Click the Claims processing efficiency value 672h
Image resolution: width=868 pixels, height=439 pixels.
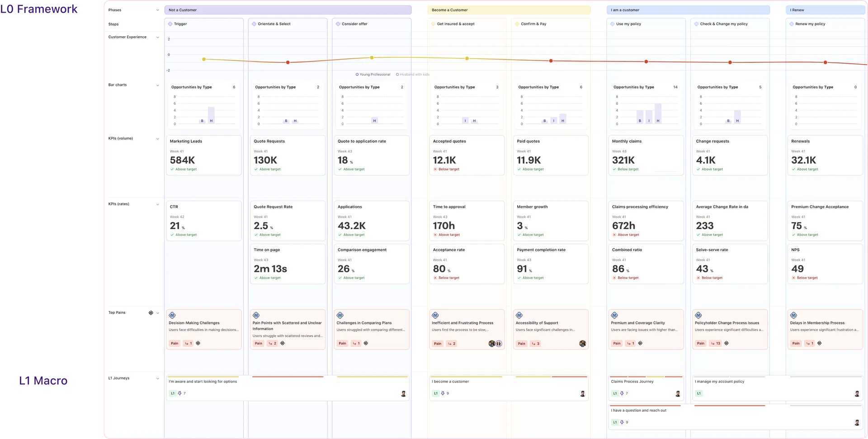click(x=623, y=226)
